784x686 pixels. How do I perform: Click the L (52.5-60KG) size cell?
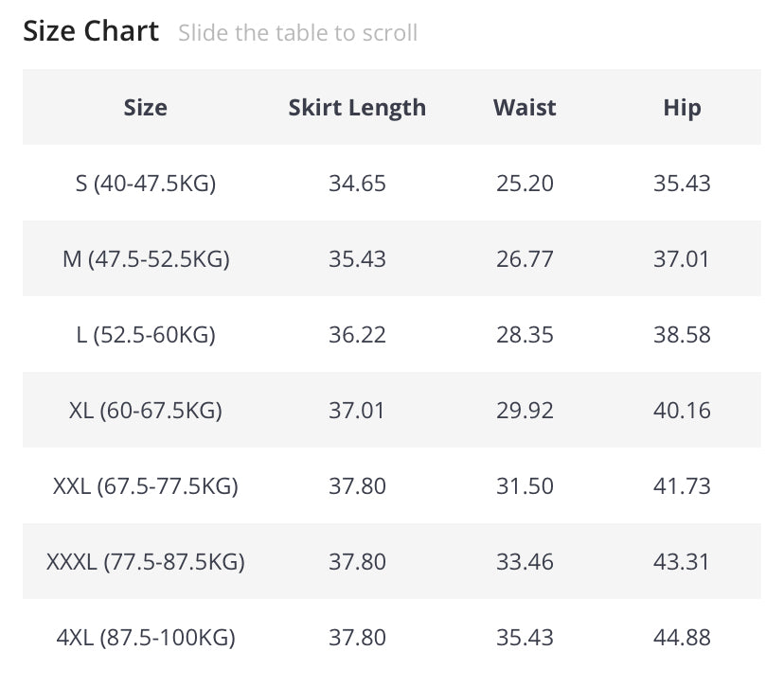146,334
